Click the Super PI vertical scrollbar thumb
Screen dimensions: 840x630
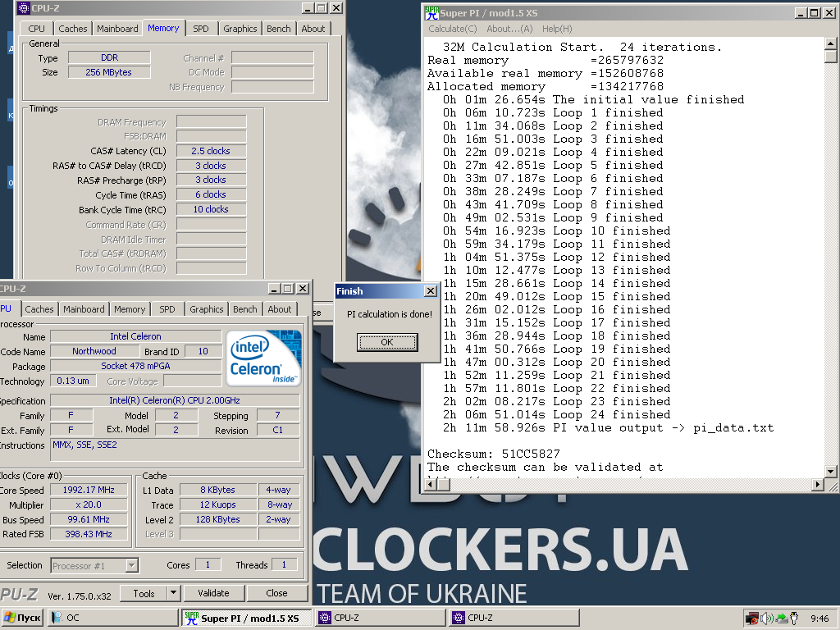coord(830,57)
